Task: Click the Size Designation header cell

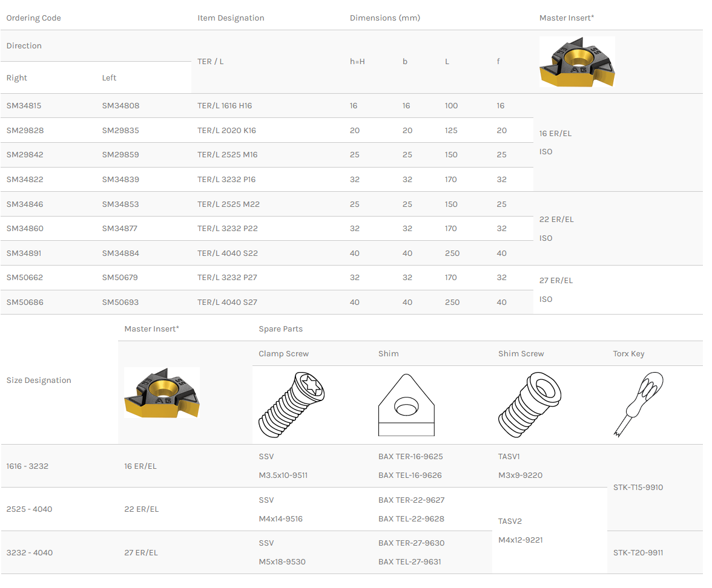Action: pos(39,381)
